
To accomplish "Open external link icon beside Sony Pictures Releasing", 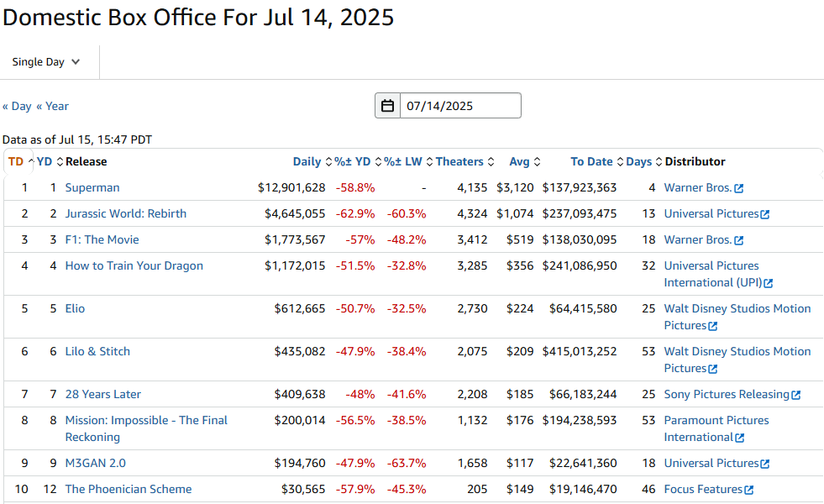I will (x=796, y=395).
